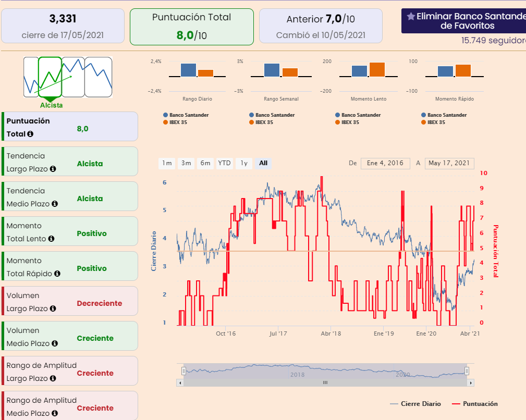Image resolution: width=526 pixels, height=420 pixels.
Task: Open info icon for Momento Total Rápido
Action: [x=57, y=274]
